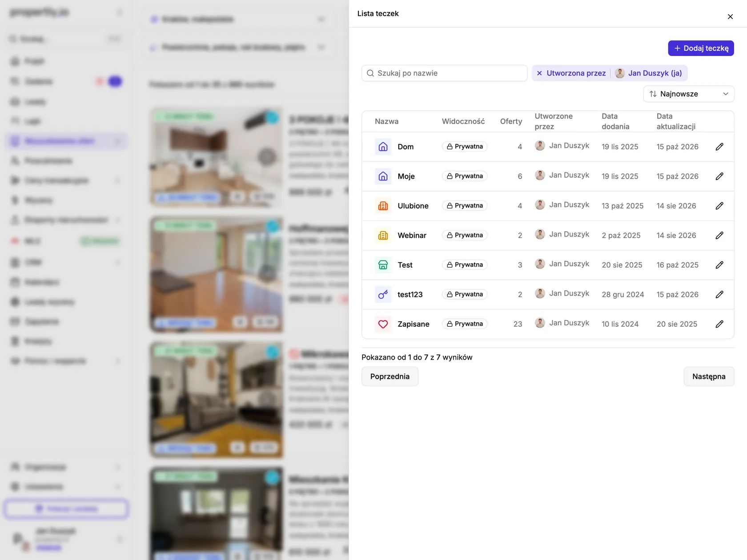Click first blurred apartment thumbnail in background
Image resolution: width=747 pixels, height=560 pixels.
[217, 157]
